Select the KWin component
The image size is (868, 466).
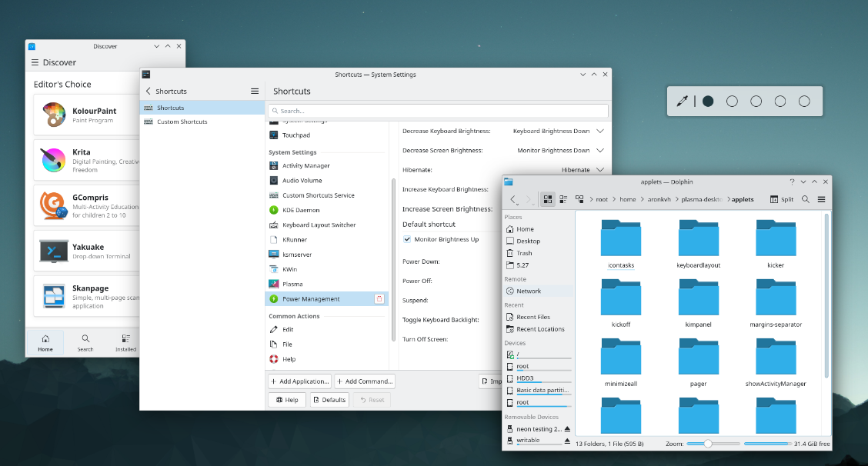click(x=327, y=270)
